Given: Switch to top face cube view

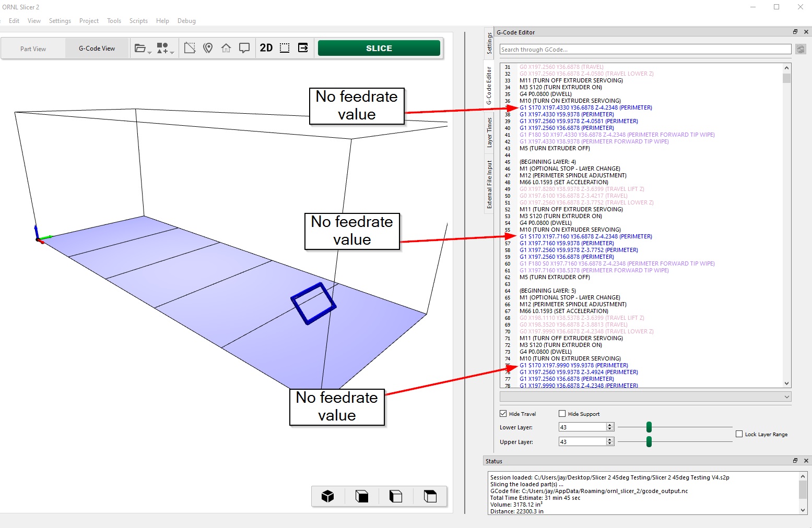Looking at the screenshot, I should click(x=430, y=496).
